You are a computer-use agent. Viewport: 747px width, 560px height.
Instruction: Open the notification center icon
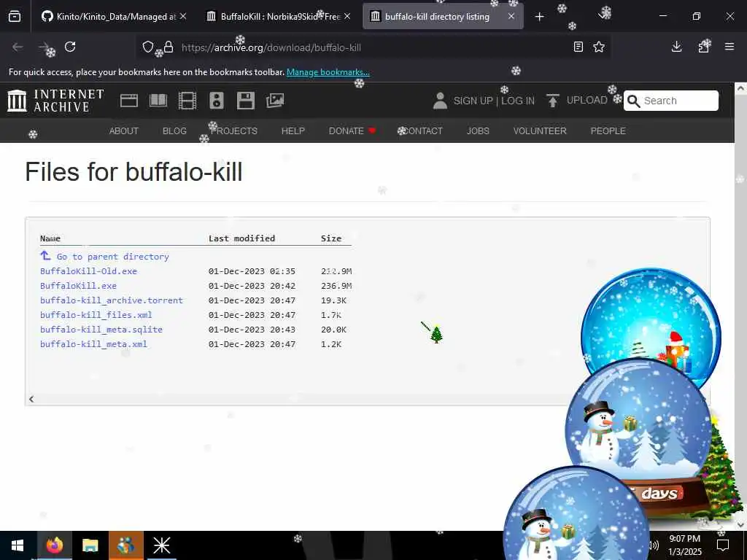point(723,545)
